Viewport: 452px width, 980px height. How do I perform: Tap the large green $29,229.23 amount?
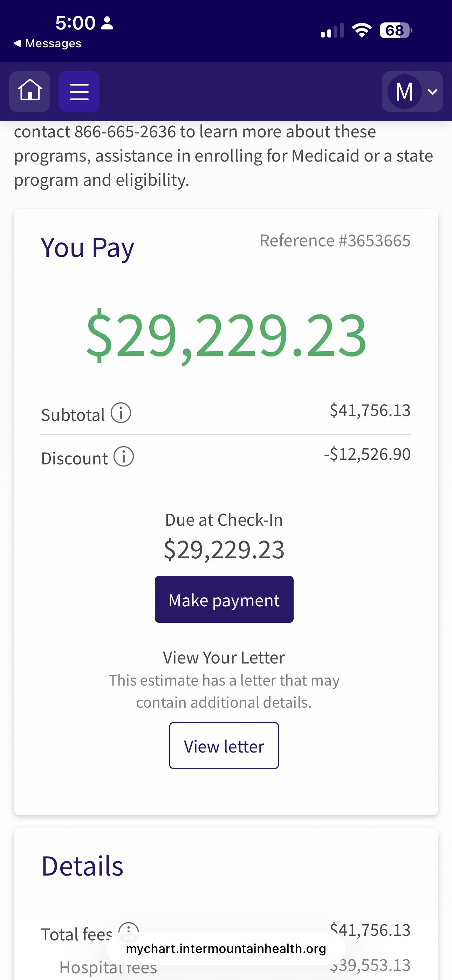226,335
